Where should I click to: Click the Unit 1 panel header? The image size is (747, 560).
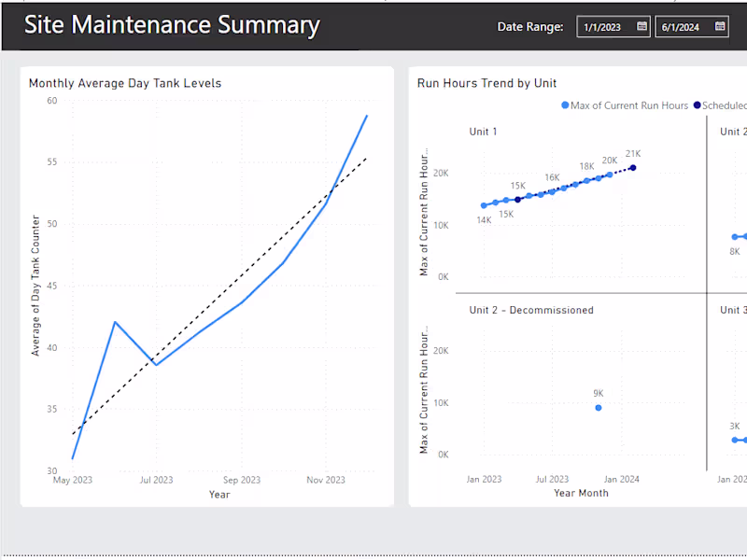[483, 132]
